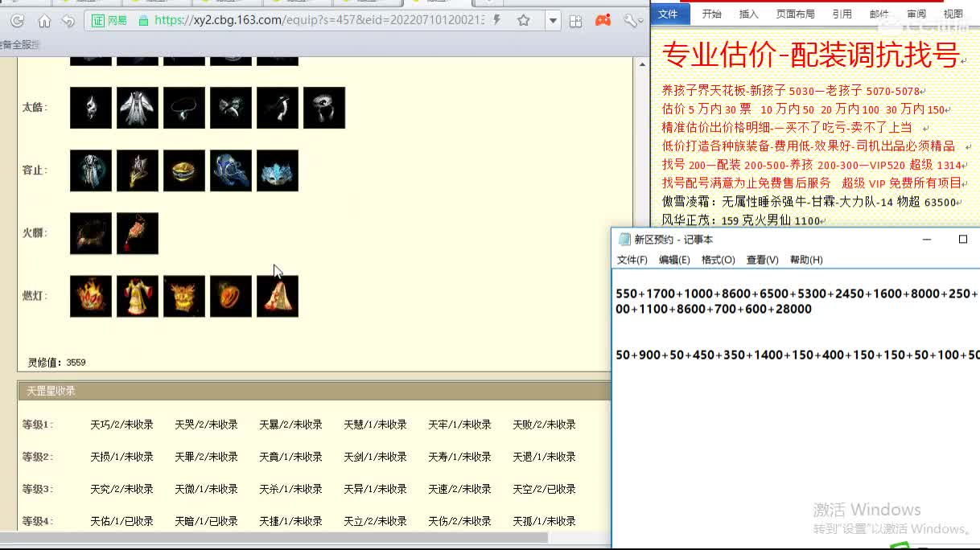Screen dimensions: 980x550
Task: Open Notepad 查看(V) menu
Action: point(762,260)
